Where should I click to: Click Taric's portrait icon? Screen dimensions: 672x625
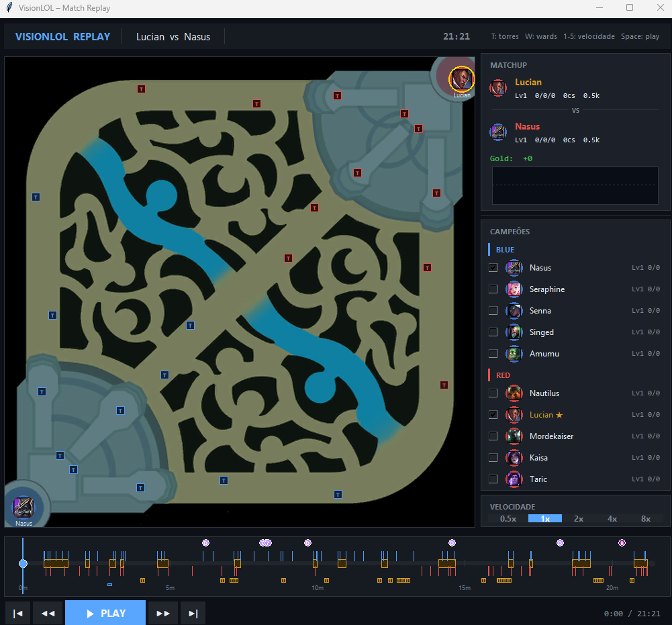pos(514,479)
